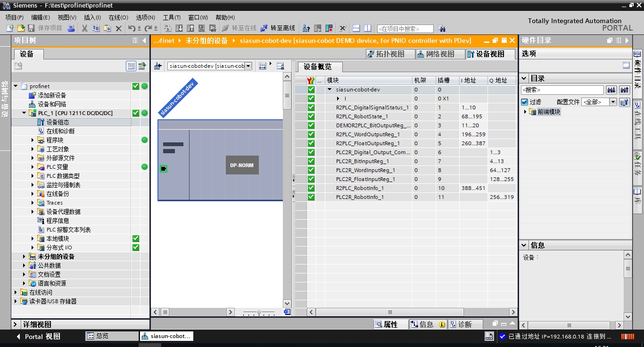The width and height of the screenshot is (644, 347).
Task: Click the siasun-cobot editor button in bottom bar
Action: [166, 336]
